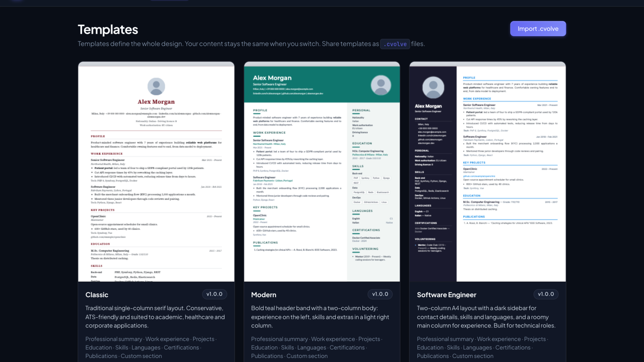Click the .cvolve code tag in subtitle
Viewport: 644px width, 362px height.
[395, 44]
